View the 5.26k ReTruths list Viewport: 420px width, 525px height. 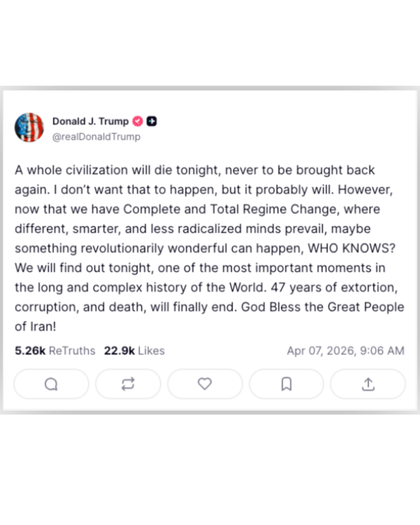(55, 351)
